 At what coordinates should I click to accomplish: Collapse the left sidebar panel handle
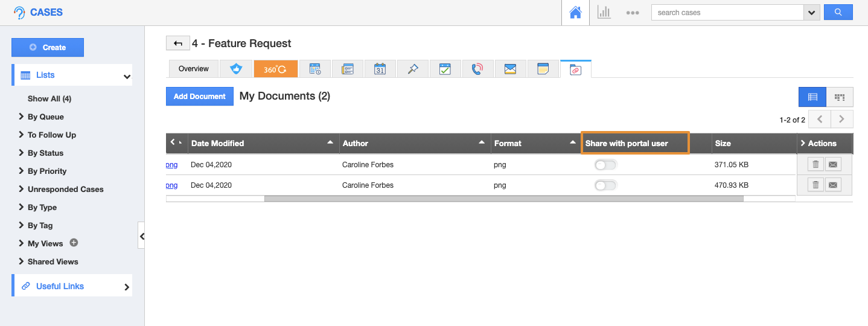click(x=141, y=236)
